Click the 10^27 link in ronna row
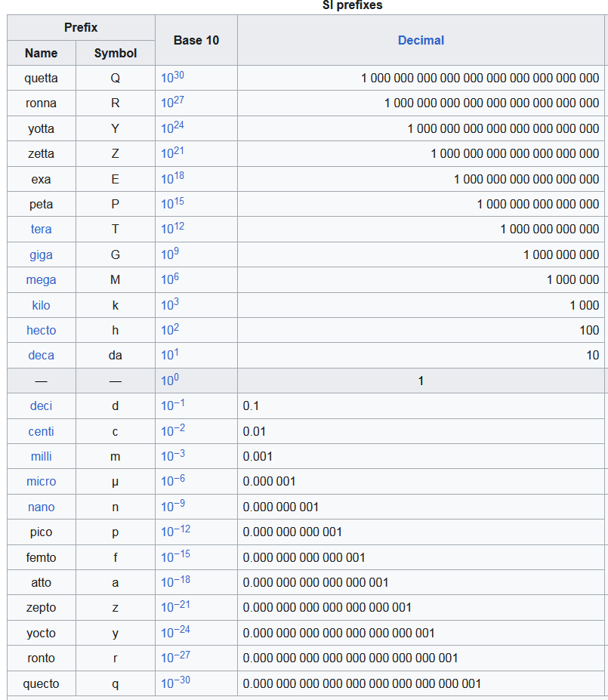Screen dimensions: 608x700 tap(172, 102)
